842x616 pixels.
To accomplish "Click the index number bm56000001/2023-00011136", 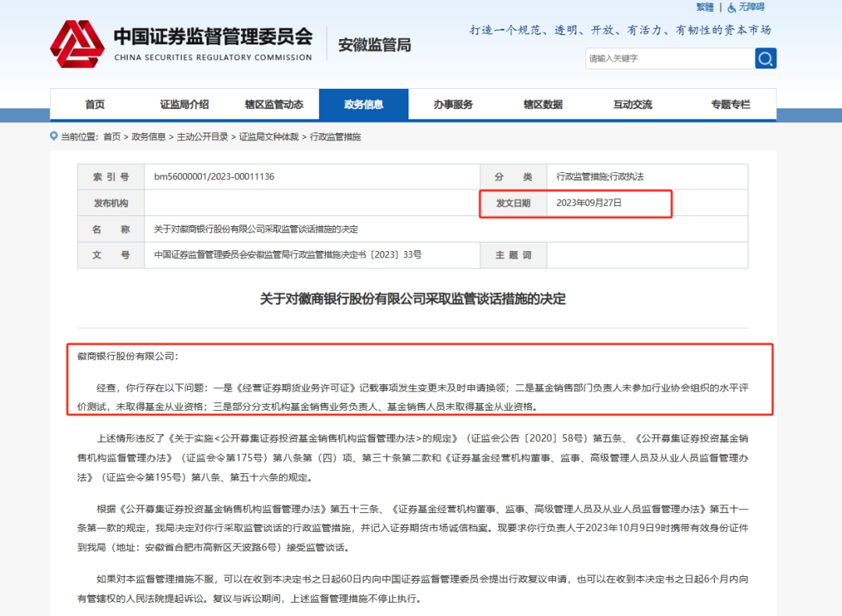I will coord(214,177).
